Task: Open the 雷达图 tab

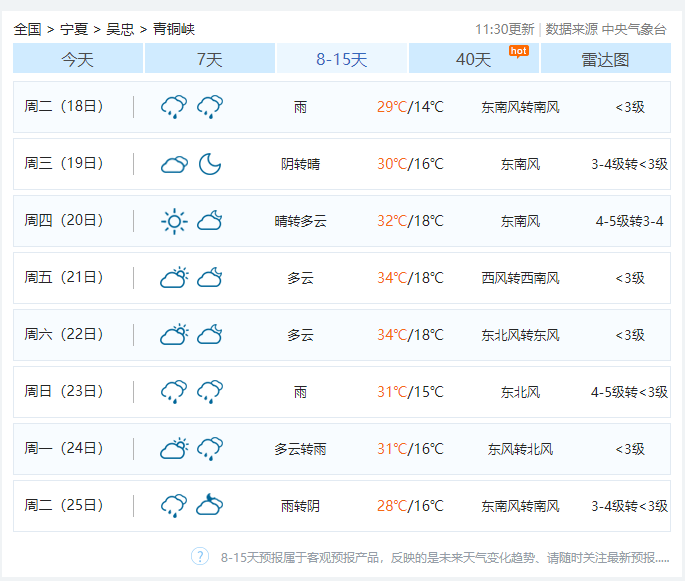Action: click(x=605, y=59)
